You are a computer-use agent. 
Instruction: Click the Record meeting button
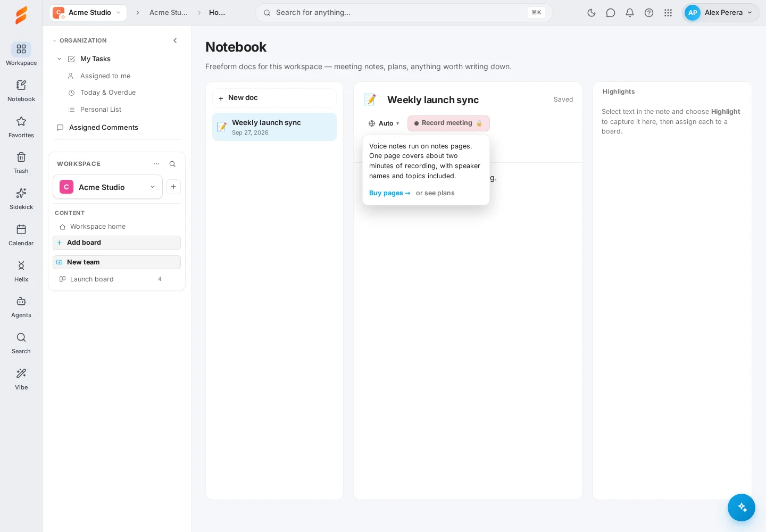point(448,123)
